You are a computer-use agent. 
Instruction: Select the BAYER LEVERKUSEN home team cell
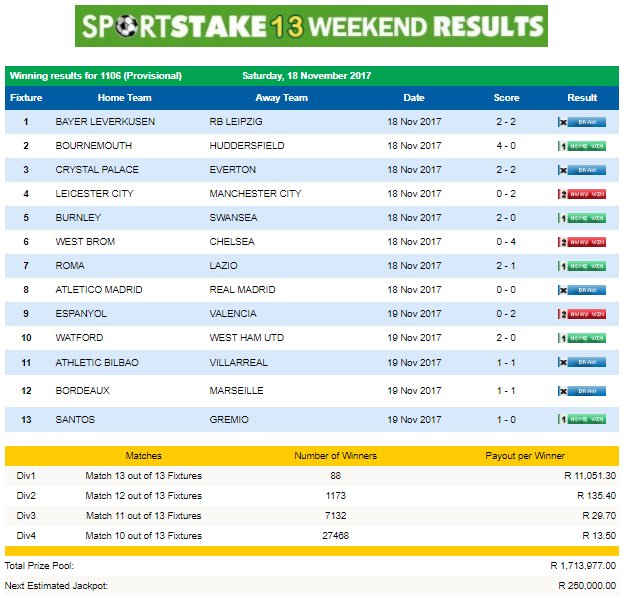pos(105,122)
